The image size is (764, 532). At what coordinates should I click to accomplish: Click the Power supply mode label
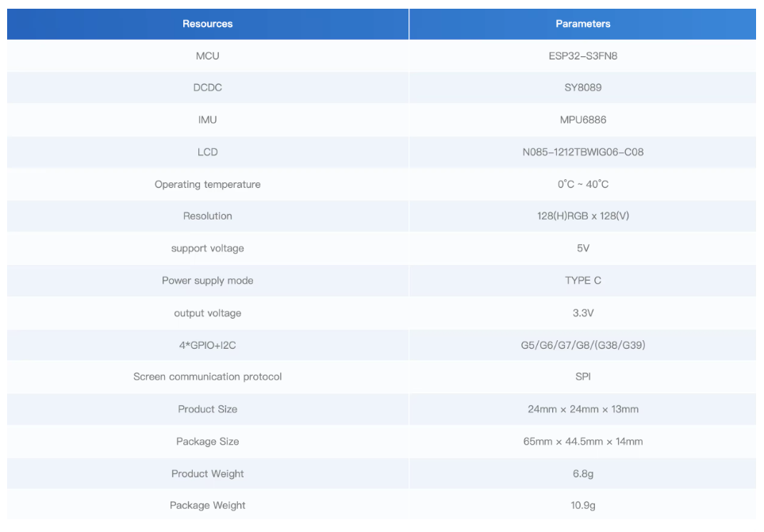pos(208,281)
